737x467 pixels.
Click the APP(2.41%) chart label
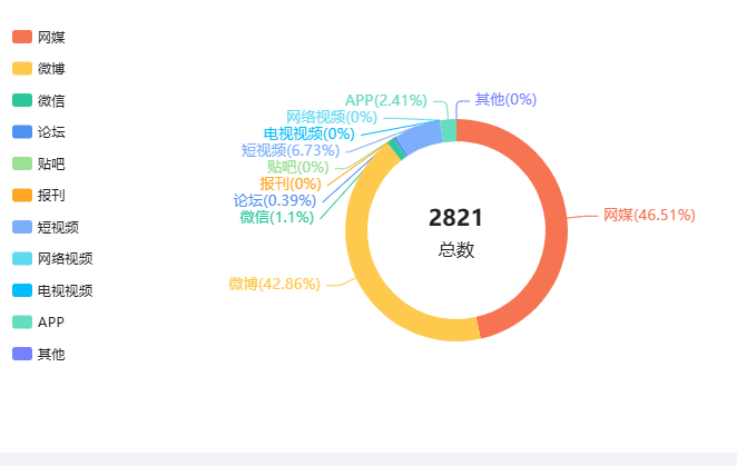(386, 100)
